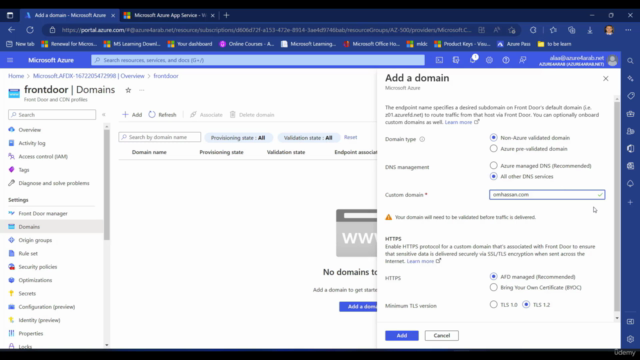Open Front Door manager

coord(43,213)
